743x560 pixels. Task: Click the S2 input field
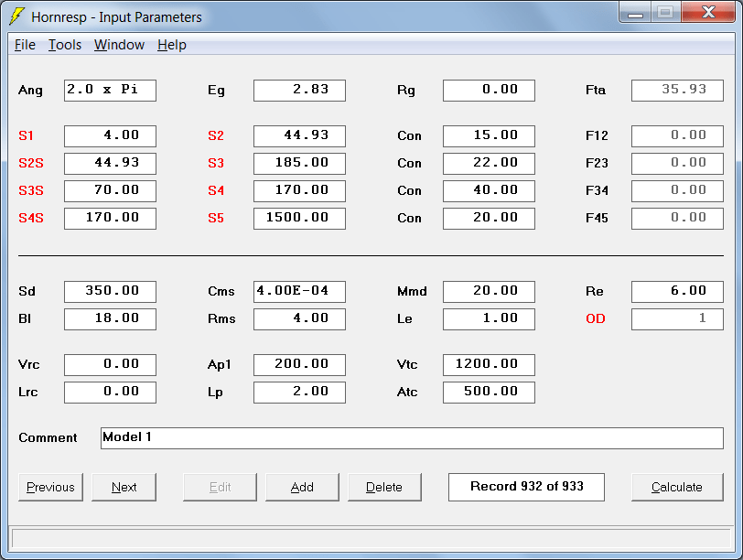coord(299,136)
